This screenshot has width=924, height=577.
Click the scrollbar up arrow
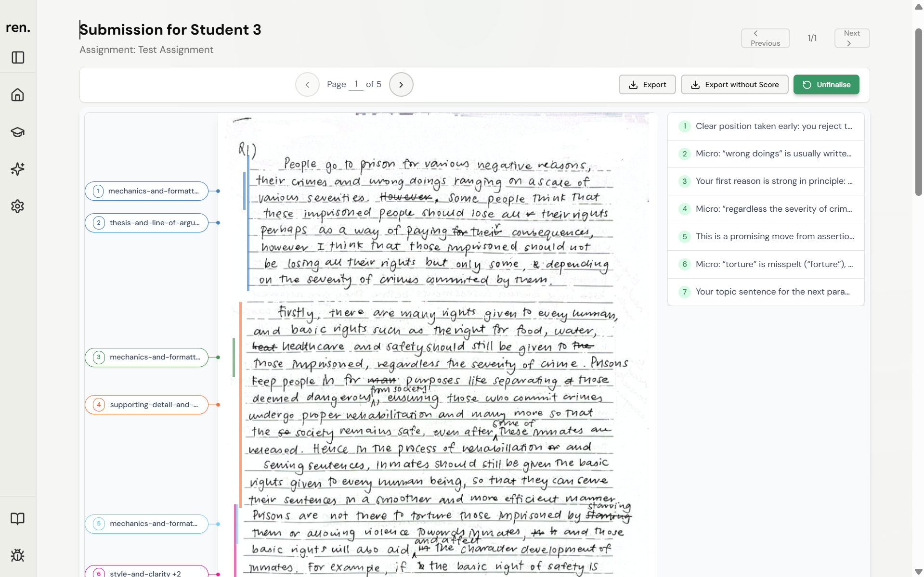pos(919,6)
